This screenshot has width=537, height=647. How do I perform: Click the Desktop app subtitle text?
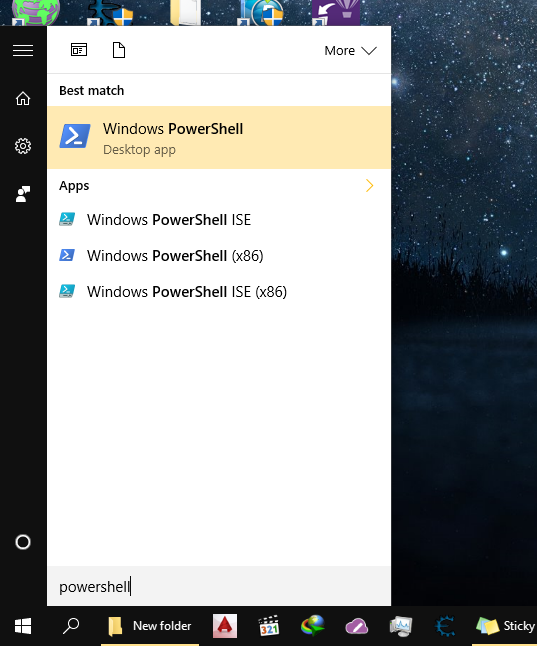[x=139, y=149]
